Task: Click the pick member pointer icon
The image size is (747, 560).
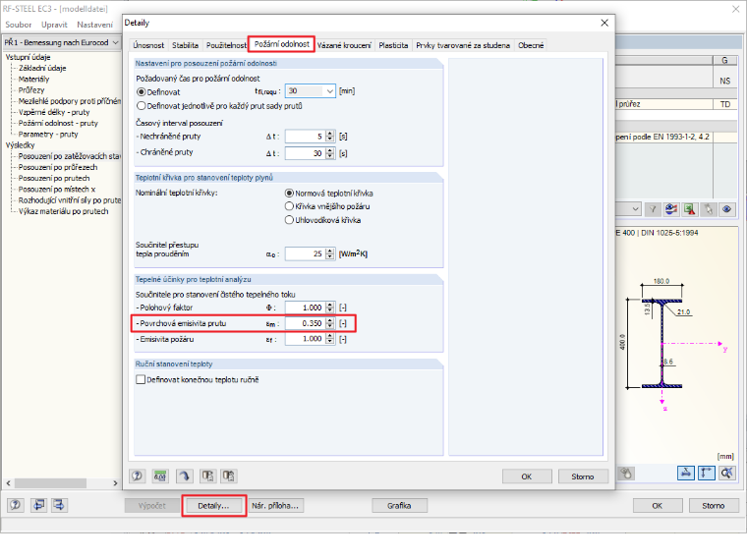Action: [x=709, y=209]
